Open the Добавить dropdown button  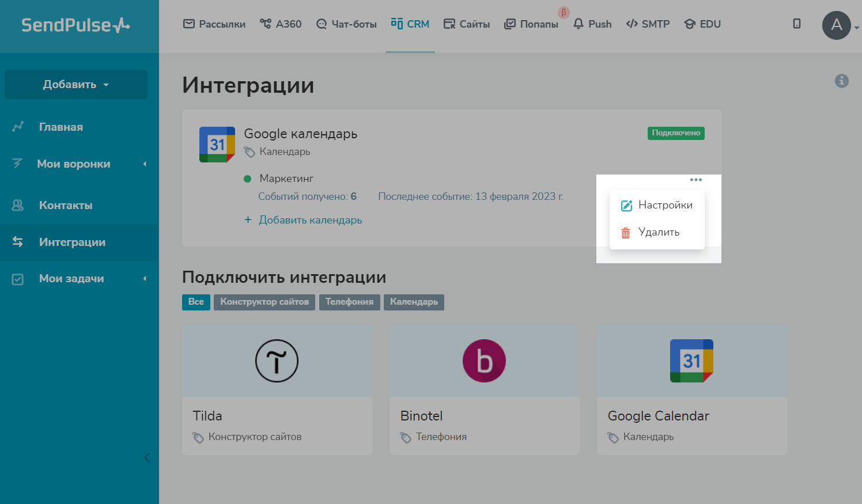76,85
